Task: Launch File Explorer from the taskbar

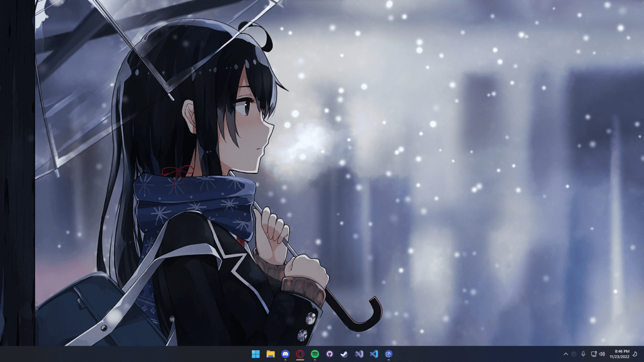Action: click(x=270, y=354)
